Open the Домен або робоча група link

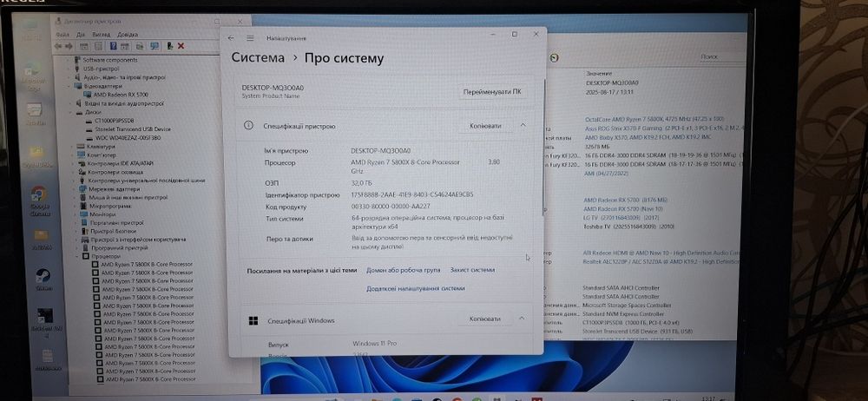pyautogui.click(x=403, y=270)
